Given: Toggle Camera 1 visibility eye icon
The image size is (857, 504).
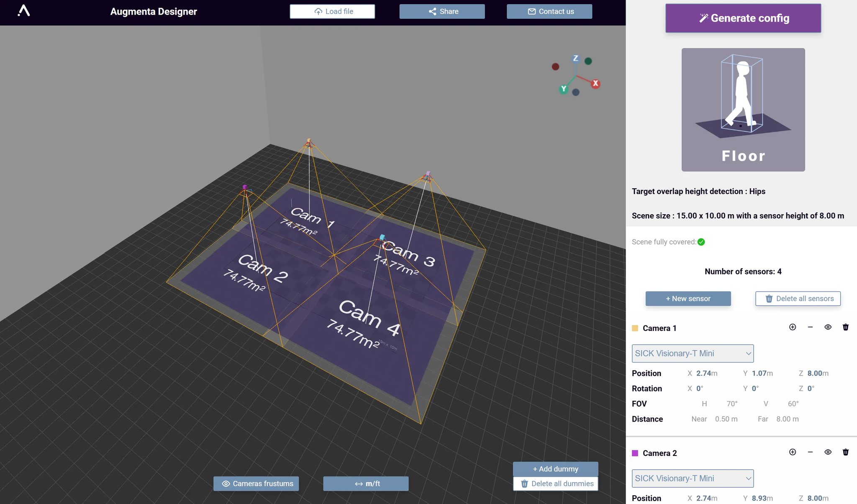Looking at the screenshot, I should point(828,327).
